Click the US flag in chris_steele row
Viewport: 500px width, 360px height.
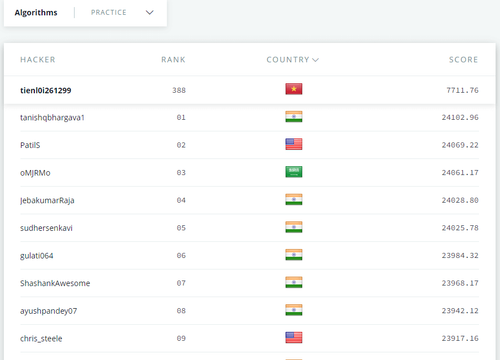point(294,338)
